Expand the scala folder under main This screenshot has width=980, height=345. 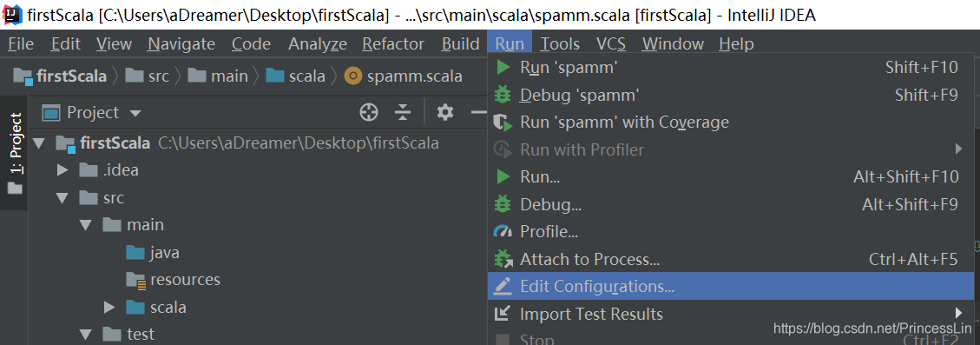tap(109, 308)
